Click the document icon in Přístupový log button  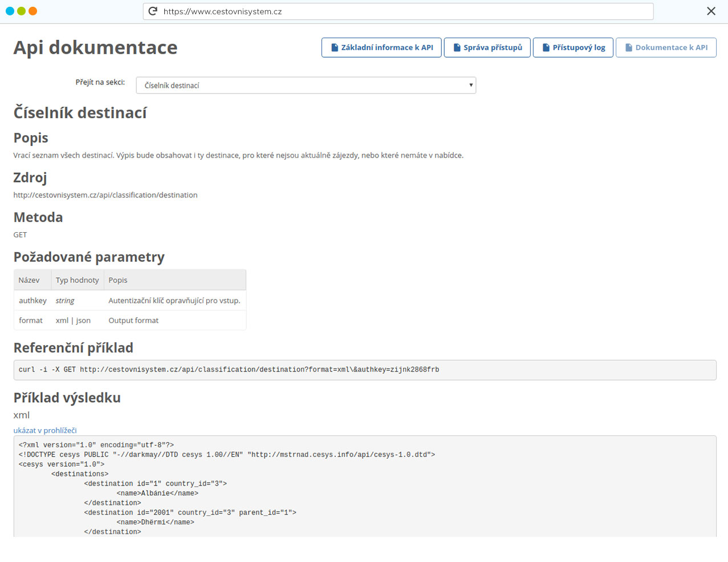546,48
